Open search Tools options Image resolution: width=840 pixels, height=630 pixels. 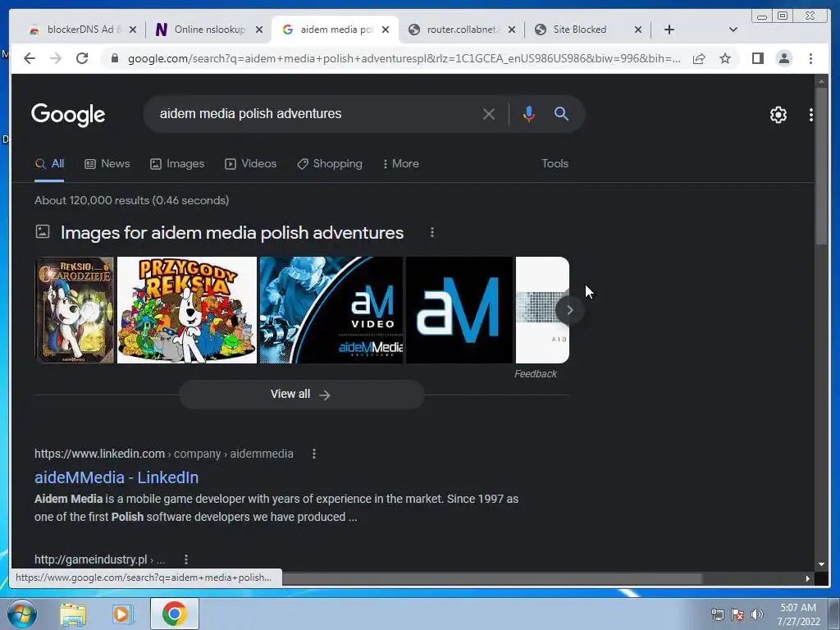click(x=555, y=163)
